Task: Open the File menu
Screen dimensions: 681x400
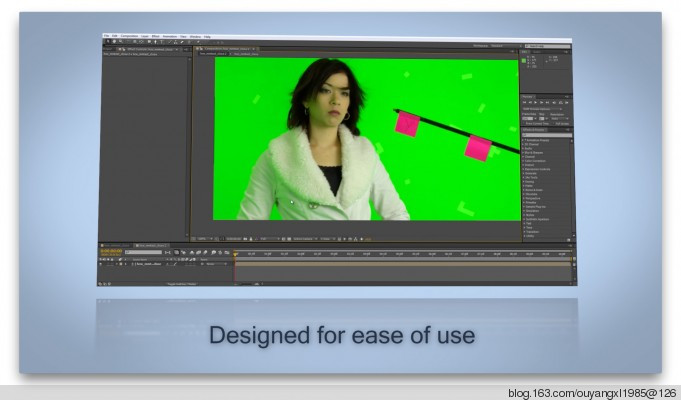Action: [105, 36]
